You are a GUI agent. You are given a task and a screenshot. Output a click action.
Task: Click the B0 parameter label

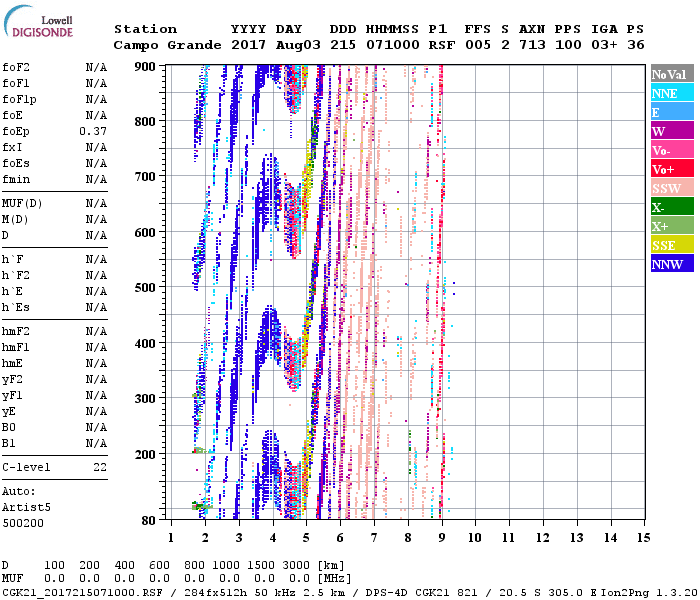click(x=9, y=427)
